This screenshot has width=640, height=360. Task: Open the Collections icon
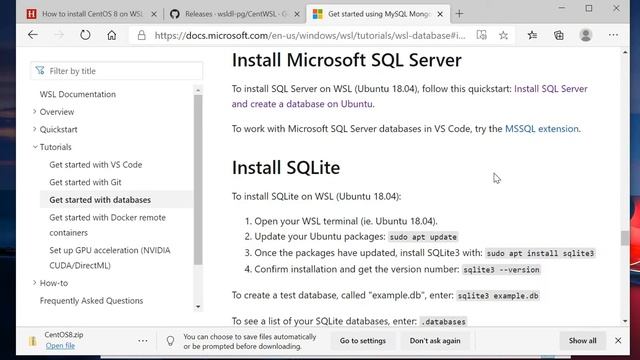point(558,36)
